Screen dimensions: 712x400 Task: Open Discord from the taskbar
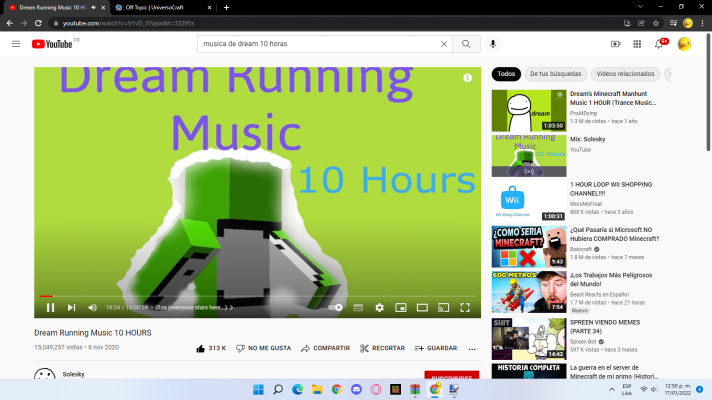(356, 390)
